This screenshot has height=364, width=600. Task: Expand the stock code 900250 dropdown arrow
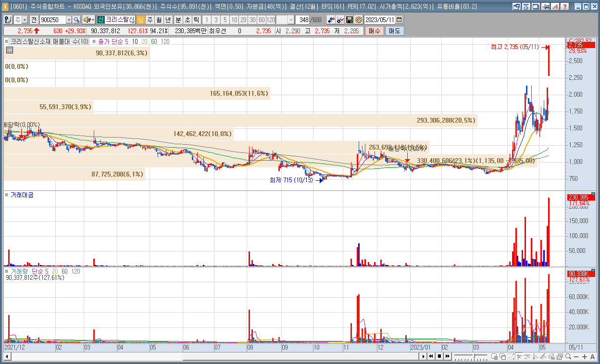coord(69,20)
